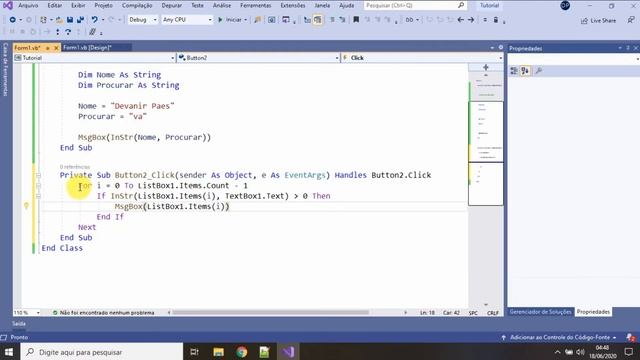The width and height of the screenshot is (640, 360).
Task: Click the right arrow navigation icon
Action: tap(471, 20)
